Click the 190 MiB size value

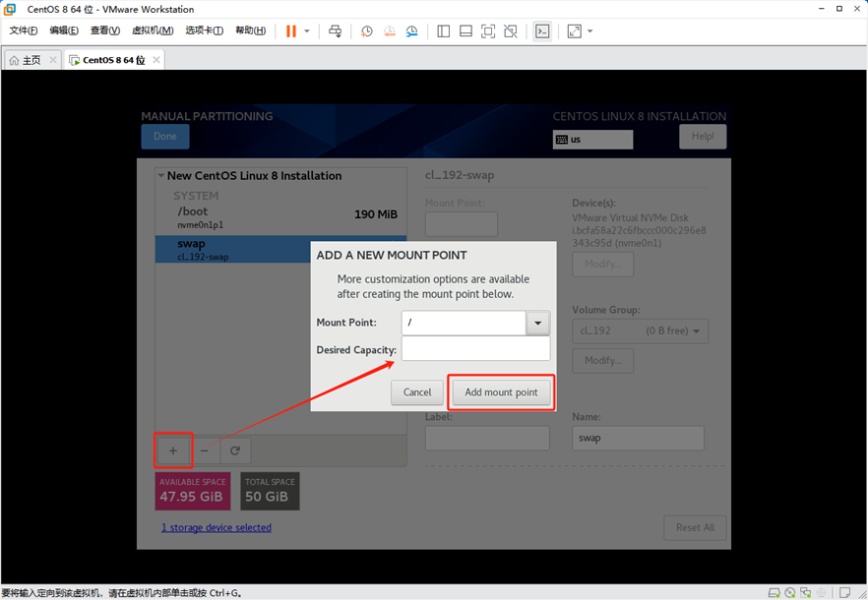pyautogui.click(x=376, y=214)
